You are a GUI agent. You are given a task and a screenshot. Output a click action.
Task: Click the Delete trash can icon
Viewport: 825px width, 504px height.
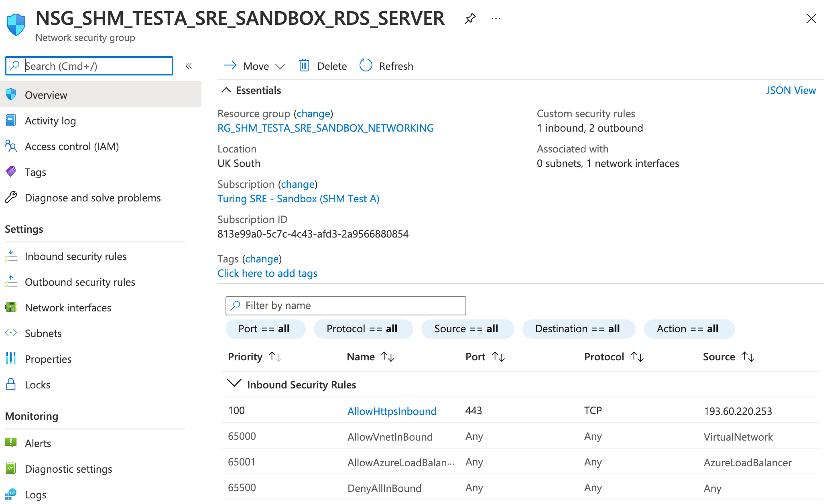click(304, 65)
